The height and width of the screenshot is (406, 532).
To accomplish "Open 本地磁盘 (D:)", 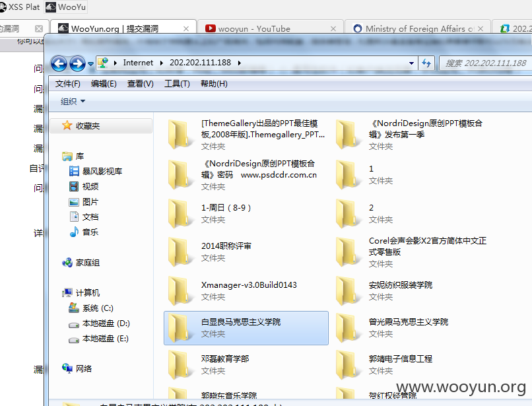I will [106, 323].
